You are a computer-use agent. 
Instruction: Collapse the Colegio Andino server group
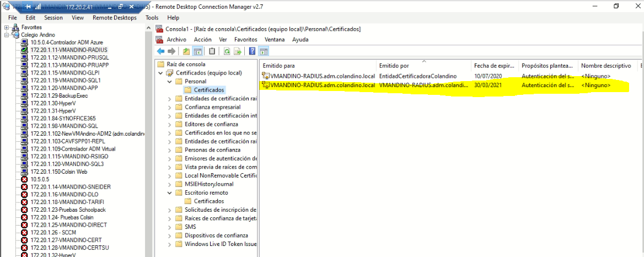coord(7,35)
